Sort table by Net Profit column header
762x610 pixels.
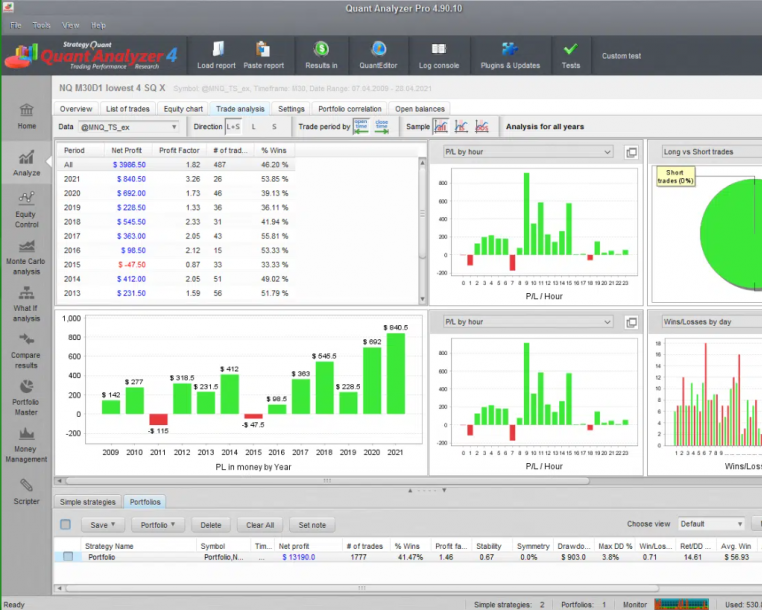tap(126, 150)
